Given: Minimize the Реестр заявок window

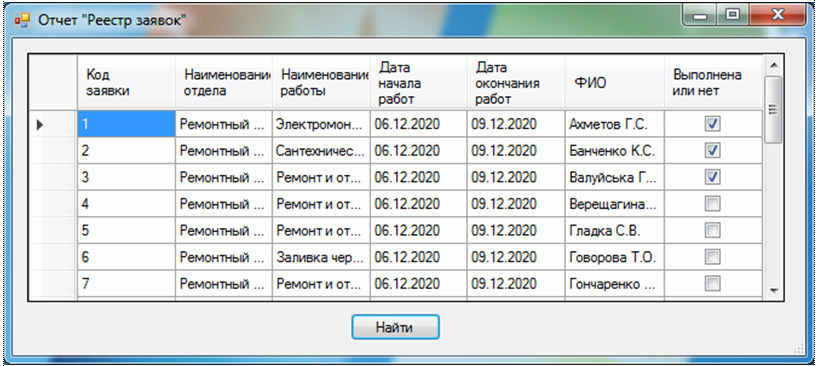Looking at the screenshot, I should click(x=699, y=16).
